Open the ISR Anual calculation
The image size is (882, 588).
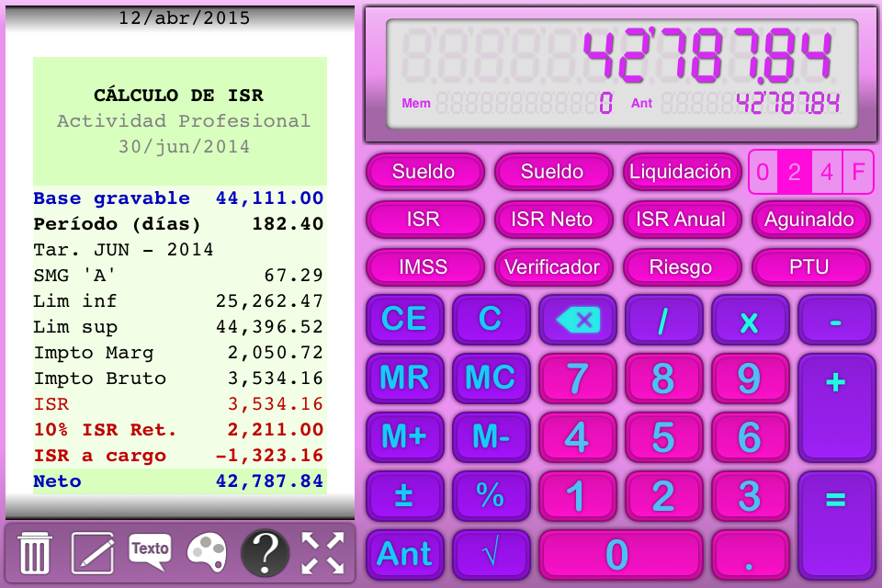pos(681,220)
